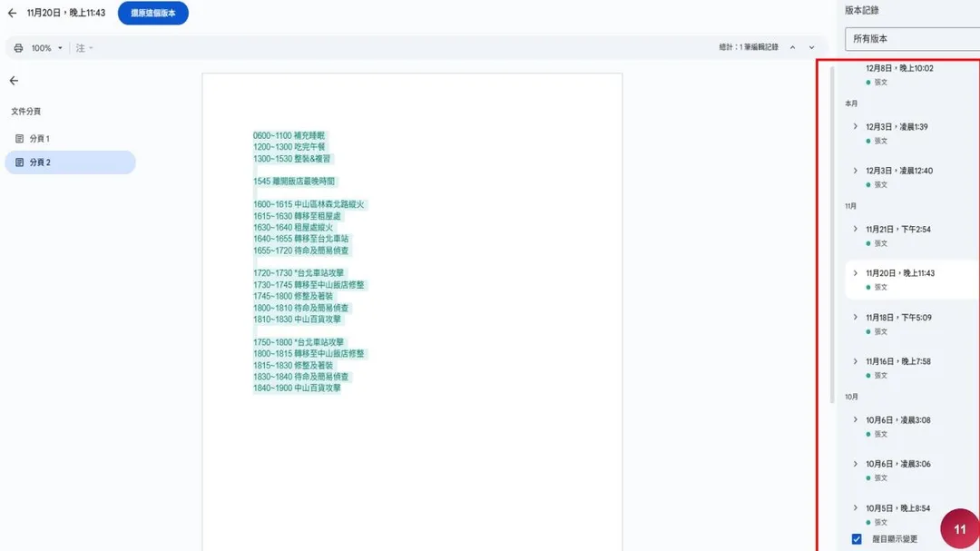Select the 11月21日，下午2:54 version label
Screen dimensions: 980x551
(x=898, y=230)
